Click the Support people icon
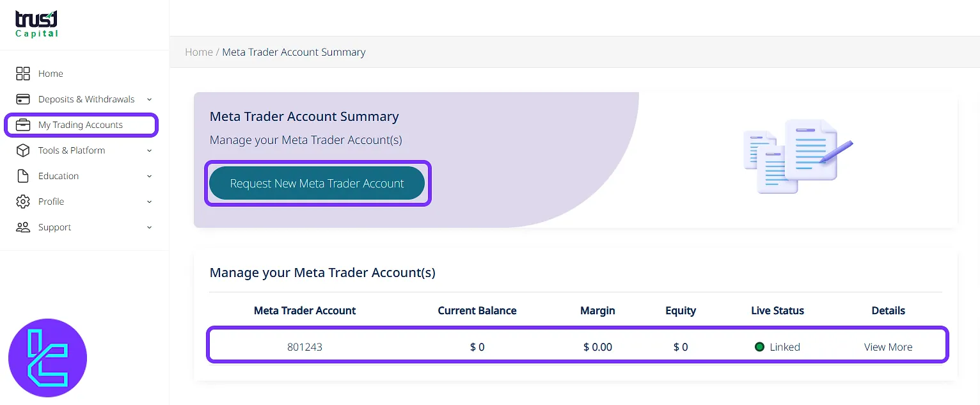980x405 pixels. pyautogui.click(x=23, y=227)
